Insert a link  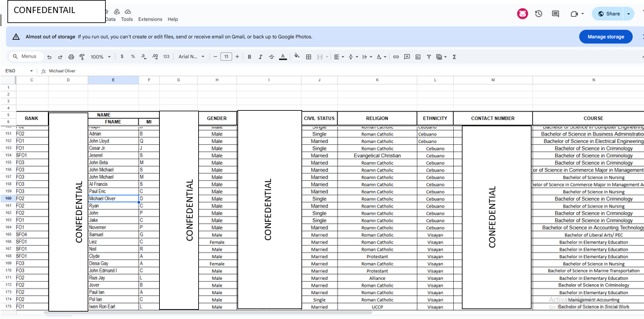[x=396, y=57]
